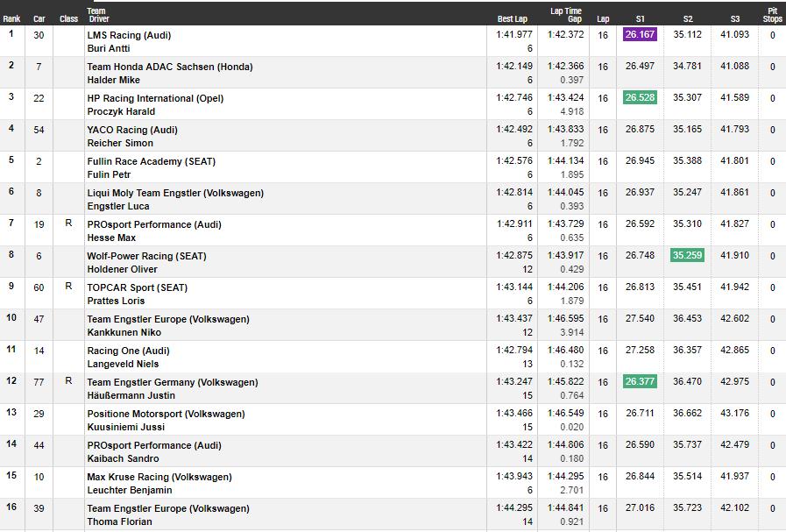Click S1 time 27.540
The height and width of the screenshot is (532, 786).
(641, 318)
